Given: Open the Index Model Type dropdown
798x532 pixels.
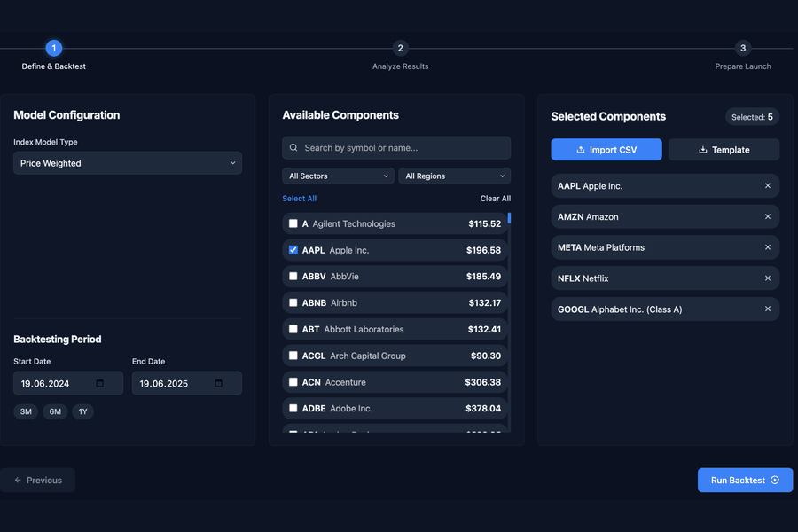Looking at the screenshot, I should tap(128, 163).
